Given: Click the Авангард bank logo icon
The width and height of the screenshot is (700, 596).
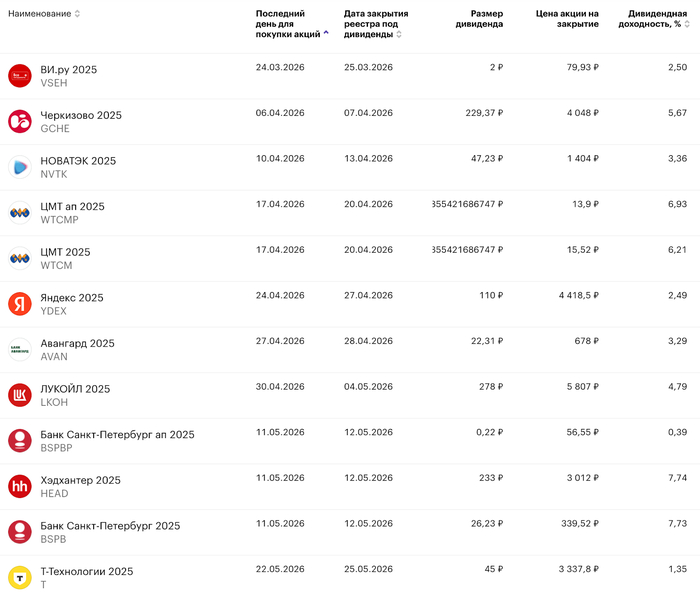Looking at the screenshot, I should (x=20, y=349).
